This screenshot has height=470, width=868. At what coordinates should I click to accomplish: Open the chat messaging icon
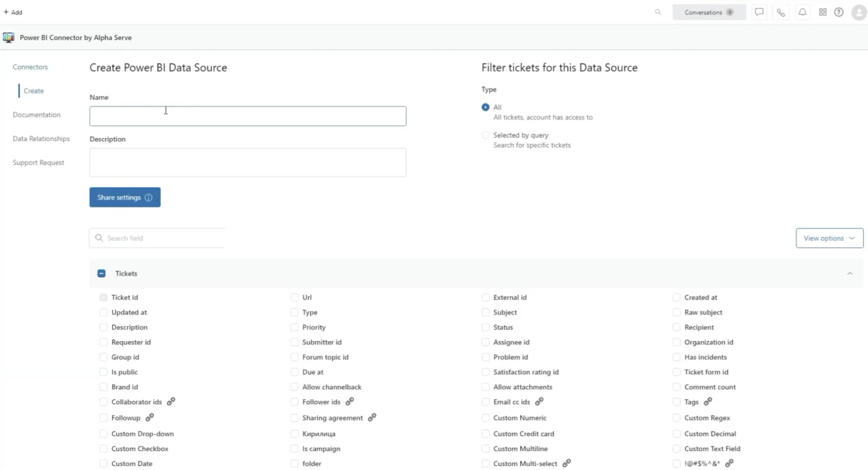click(759, 12)
